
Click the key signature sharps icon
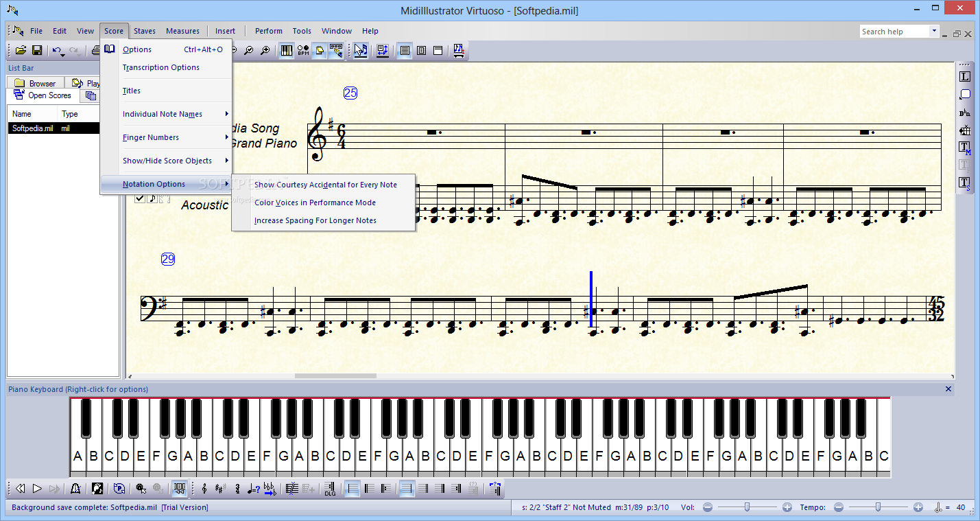point(220,489)
